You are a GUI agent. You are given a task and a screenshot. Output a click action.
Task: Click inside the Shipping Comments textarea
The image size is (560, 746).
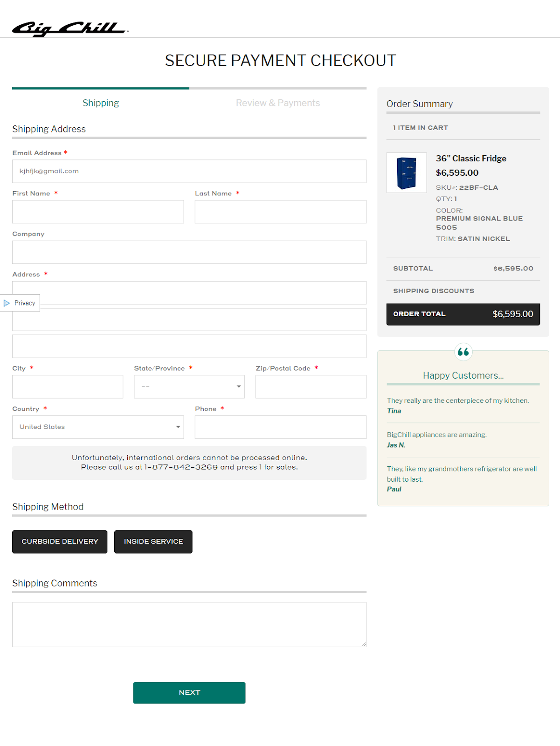coord(189,625)
